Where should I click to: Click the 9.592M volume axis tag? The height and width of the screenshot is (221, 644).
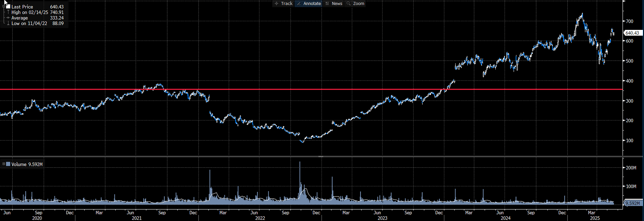(632, 203)
